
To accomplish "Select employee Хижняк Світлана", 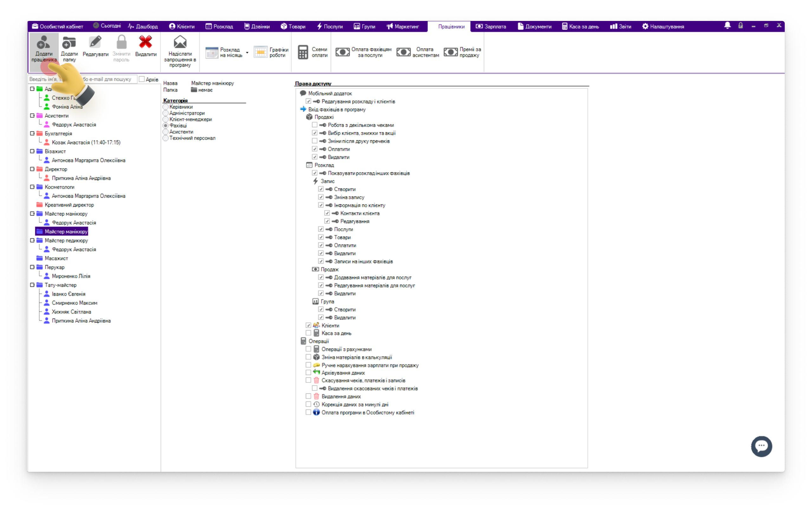I will [71, 311].
